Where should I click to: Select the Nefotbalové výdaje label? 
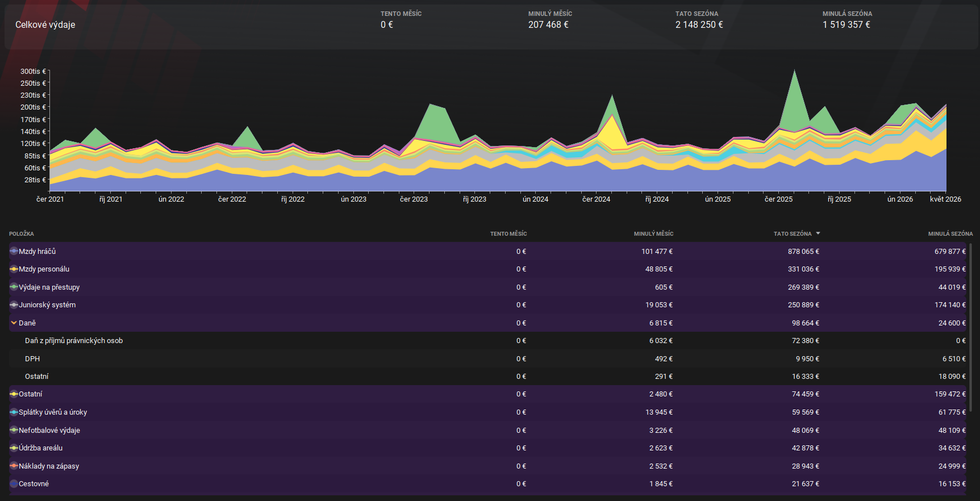tap(49, 431)
